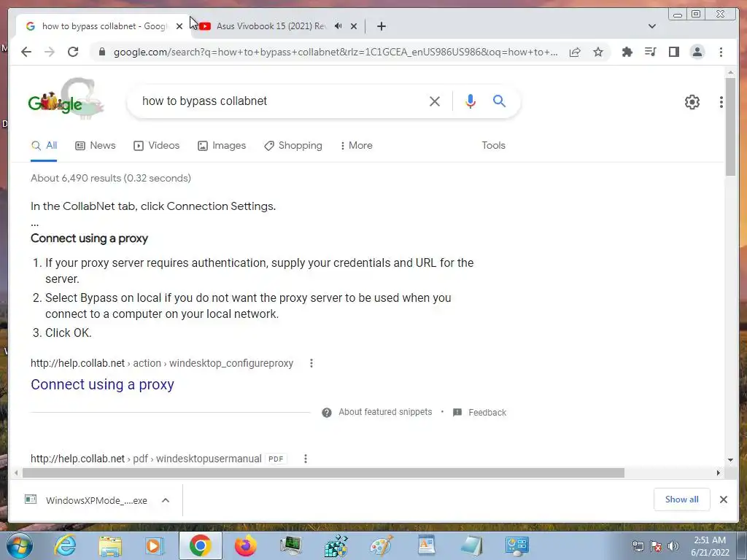Click the Chrome address bar URL
The height and width of the screenshot is (560, 747).
click(x=336, y=52)
